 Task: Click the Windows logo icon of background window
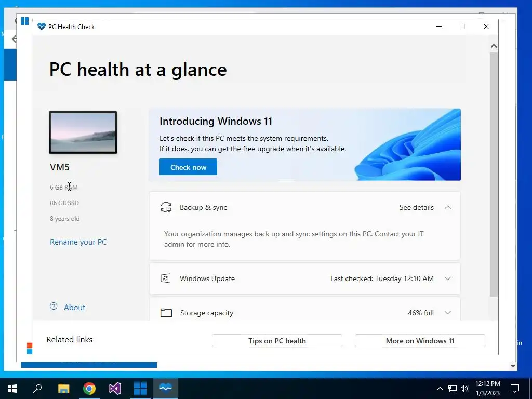click(x=25, y=21)
